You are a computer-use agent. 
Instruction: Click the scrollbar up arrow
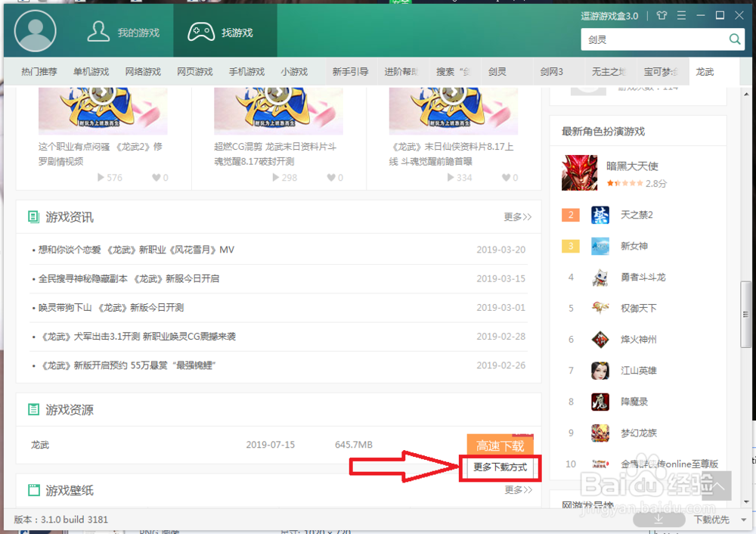(x=746, y=94)
